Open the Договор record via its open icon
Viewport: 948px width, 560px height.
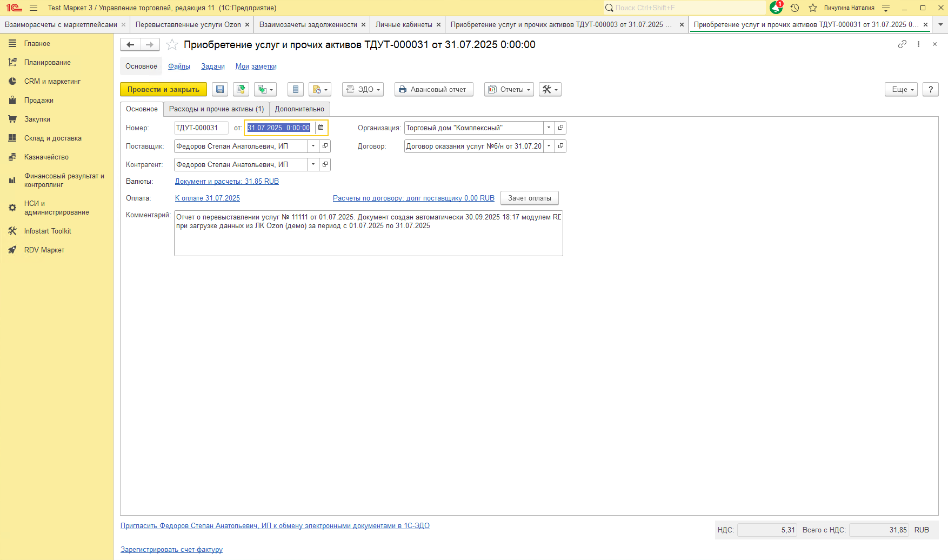(x=560, y=146)
